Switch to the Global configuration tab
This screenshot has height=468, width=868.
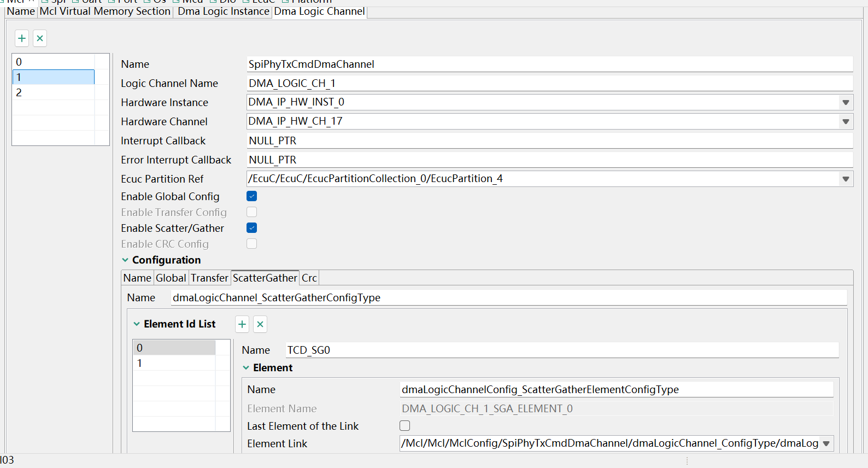pyautogui.click(x=171, y=278)
